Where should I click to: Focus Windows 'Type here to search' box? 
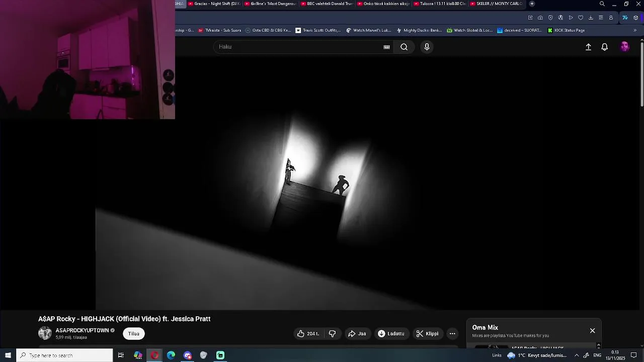[64, 355]
